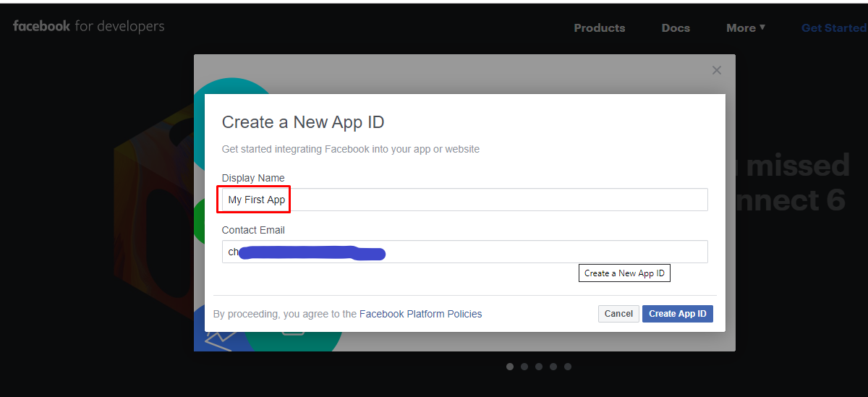Select the second carousel dot

coord(524,367)
